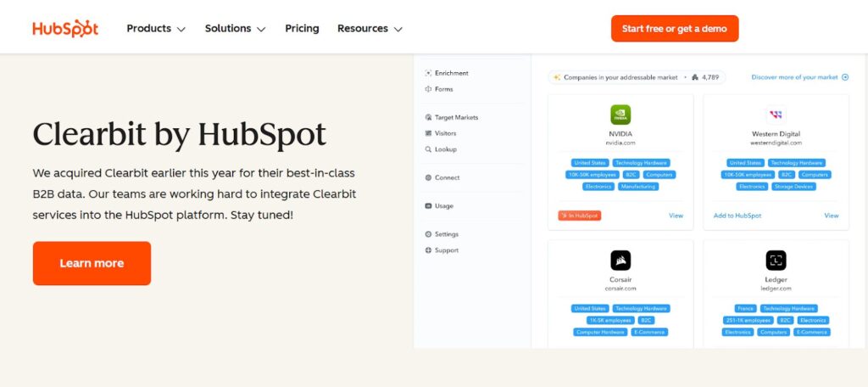The height and width of the screenshot is (387, 868).
Task: Click the arrow icon after Discover more
Action: (x=845, y=77)
